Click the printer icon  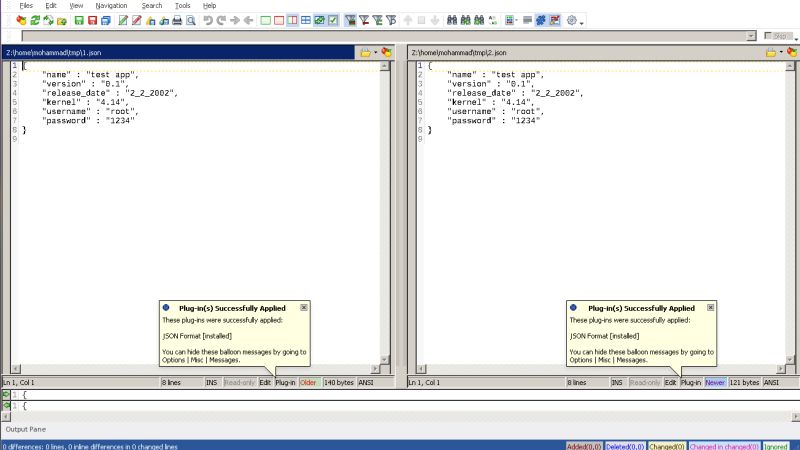point(177,20)
